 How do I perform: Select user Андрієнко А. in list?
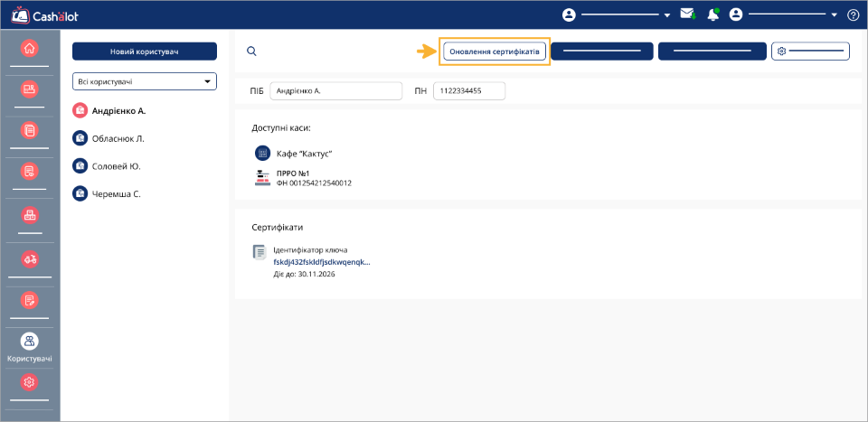(118, 110)
